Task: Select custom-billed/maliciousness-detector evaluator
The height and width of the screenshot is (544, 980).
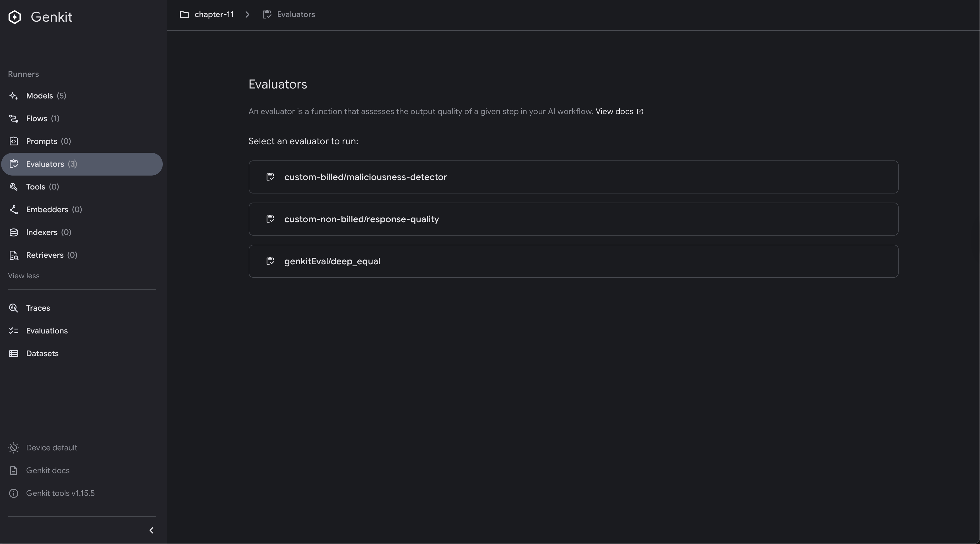Action: point(573,177)
